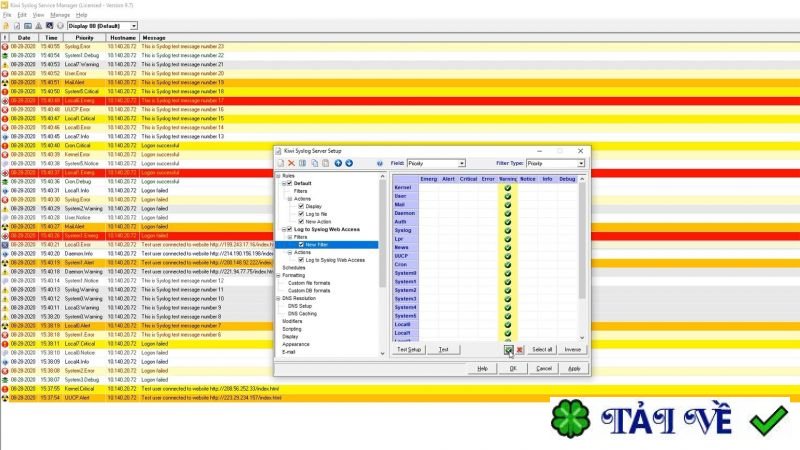Toggle the Log to Syslog Web Access rule checkbox
The image size is (800, 450).
pos(290,229)
